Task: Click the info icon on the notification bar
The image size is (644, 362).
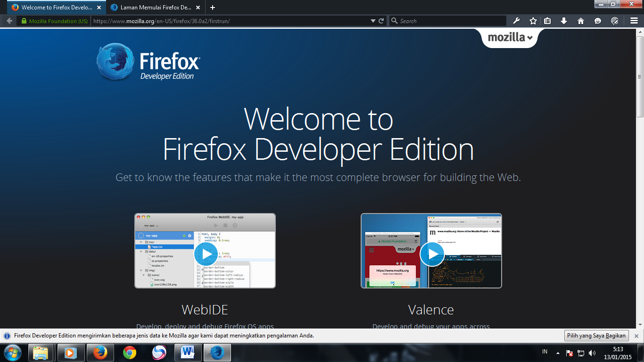Action: [7, 336]
